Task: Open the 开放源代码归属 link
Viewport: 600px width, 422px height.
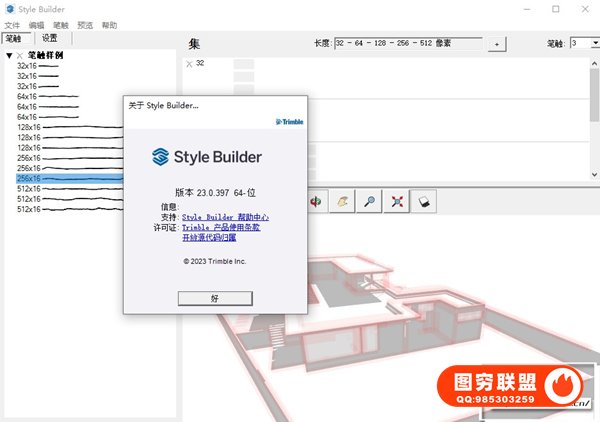Action: point(209,238)
